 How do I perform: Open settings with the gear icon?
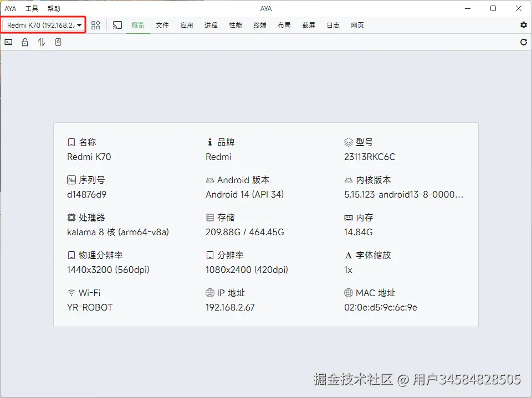point(524,25)
